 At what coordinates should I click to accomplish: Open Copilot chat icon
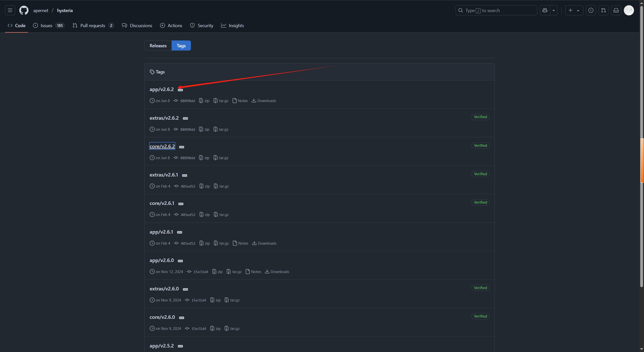pyautogui.click(x=545, y=10)
